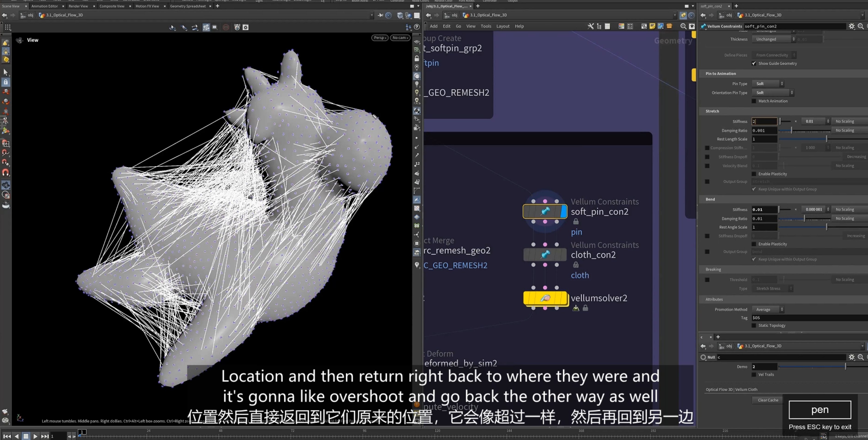This screenshot has height=440, width=868.
Task: Click the viewport help question-mark icon
Action: (417, 27)
